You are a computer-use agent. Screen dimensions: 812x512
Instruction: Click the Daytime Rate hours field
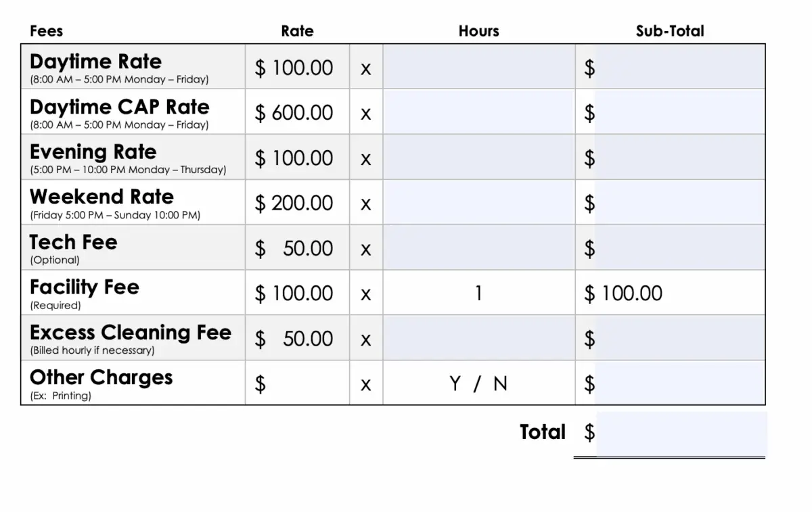tap(478, 67)
